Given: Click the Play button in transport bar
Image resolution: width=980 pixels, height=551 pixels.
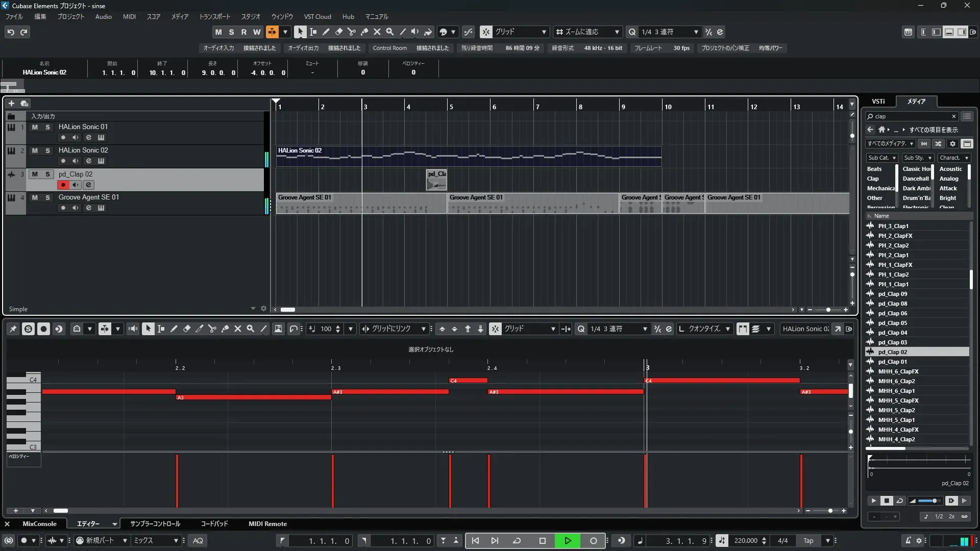Looking at the screenshot, I should [568, 541].
